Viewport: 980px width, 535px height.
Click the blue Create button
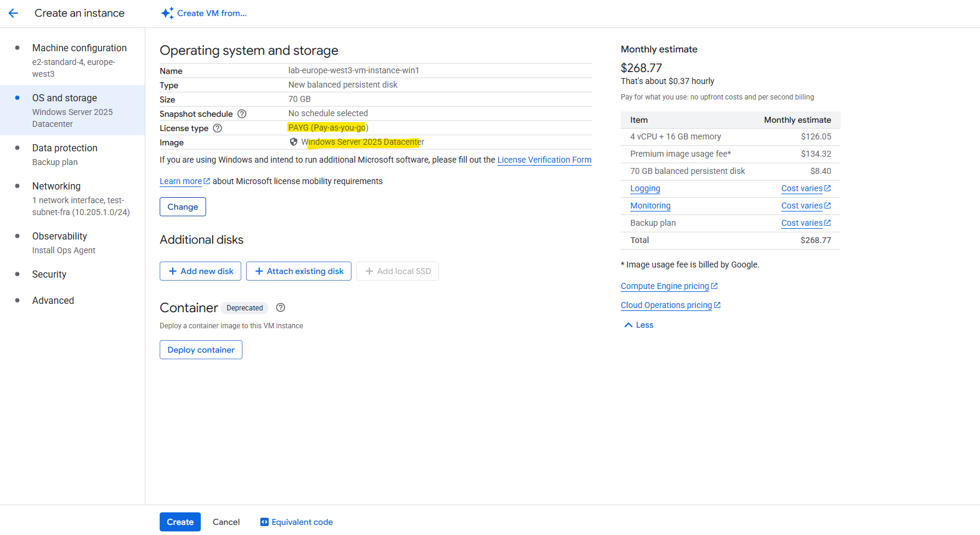tap(180, 522)
